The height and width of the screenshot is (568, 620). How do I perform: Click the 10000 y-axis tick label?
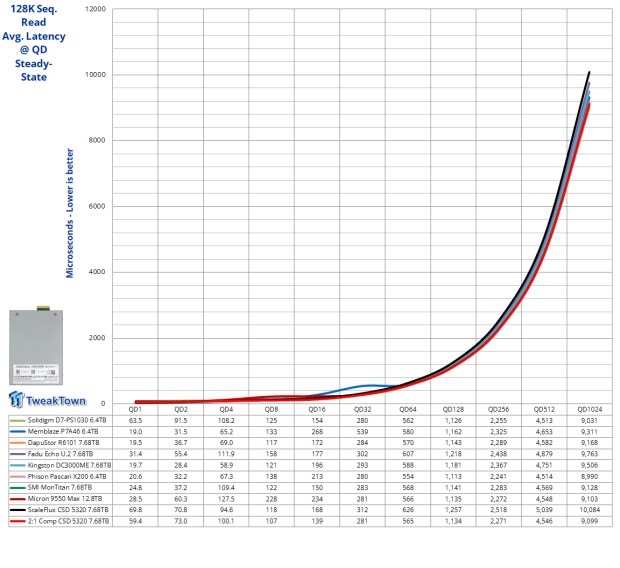point(96,75)
